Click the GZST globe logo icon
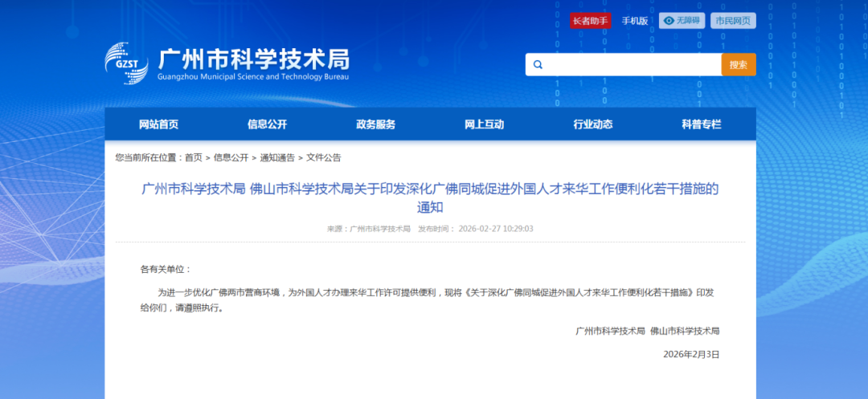Viewport: 868px width, 399px height. (x=126, y=63)
